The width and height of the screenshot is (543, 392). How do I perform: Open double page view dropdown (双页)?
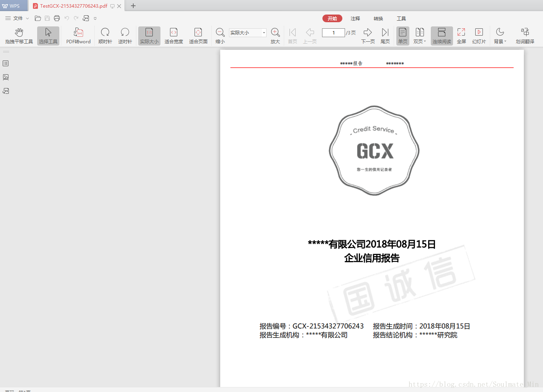tap(420, 36)
